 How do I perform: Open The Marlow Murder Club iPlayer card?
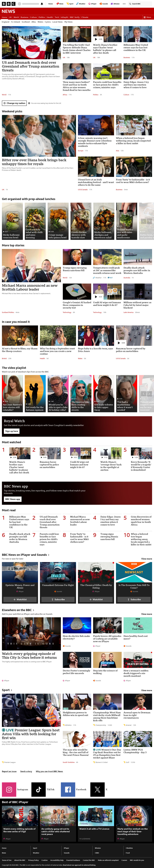(58, 824)
